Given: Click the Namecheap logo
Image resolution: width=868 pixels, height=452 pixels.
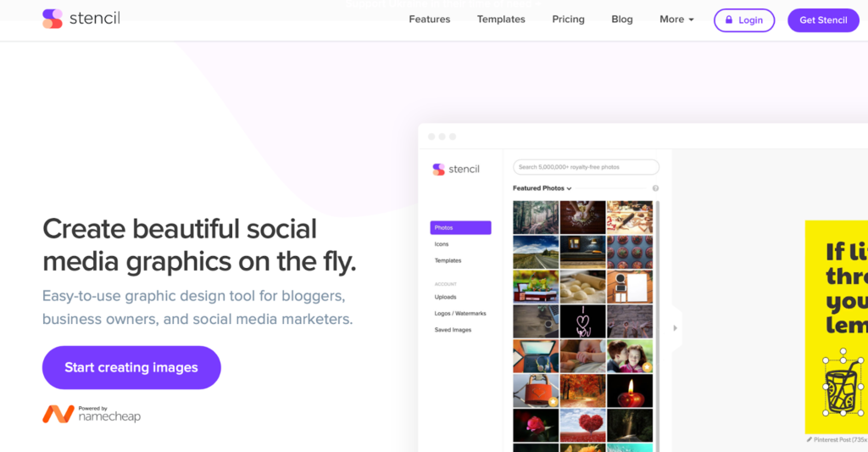Looking at the screenshot, I should [92, 414].
